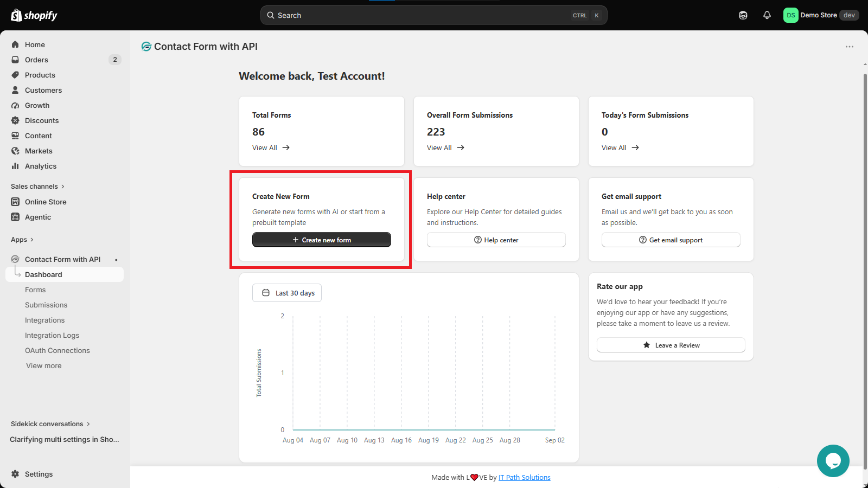Click the Orders count badge 2

(x=115, y=60)
